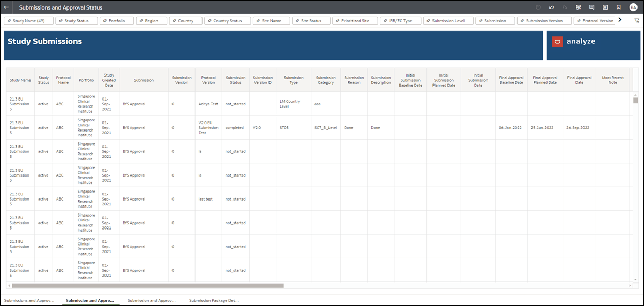Click the refresh data icon
The image size is (644, 306).
(x=578, y=7)
